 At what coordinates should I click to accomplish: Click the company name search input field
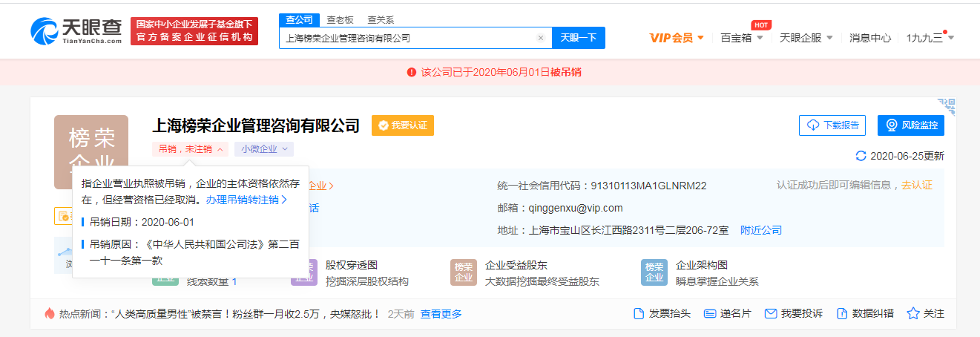(408, 38)
